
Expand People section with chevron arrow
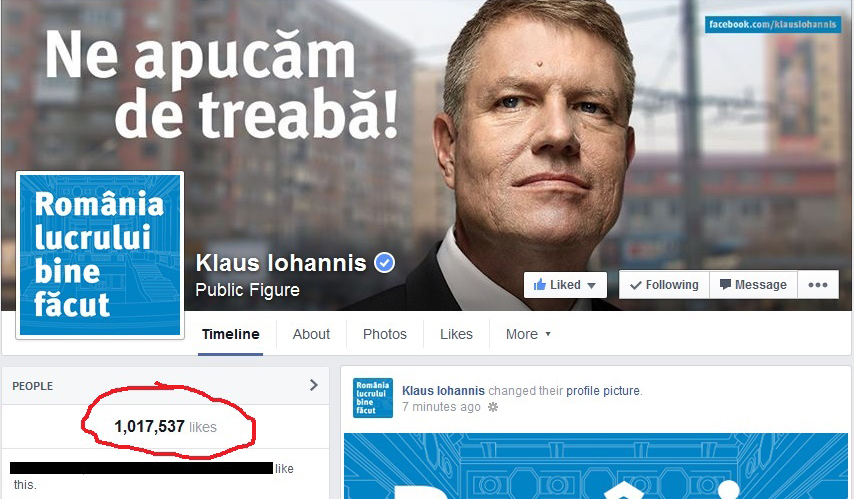[313, 385]
